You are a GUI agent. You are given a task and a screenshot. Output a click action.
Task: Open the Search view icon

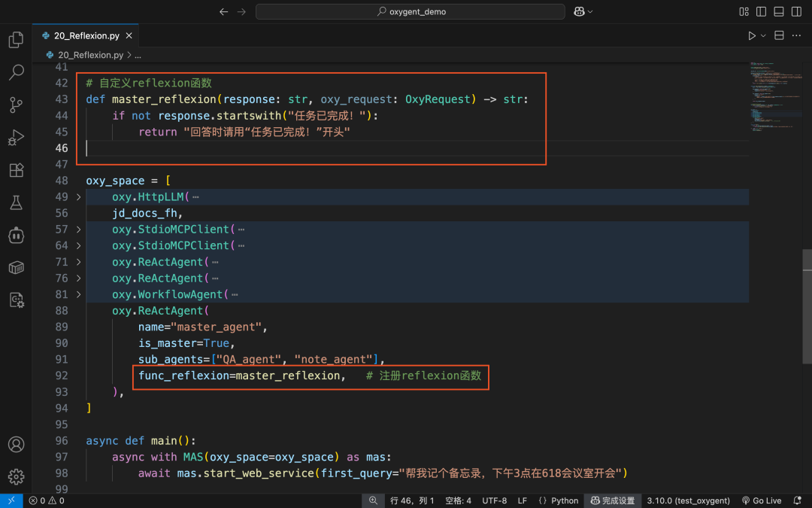(x=16, y=72)
